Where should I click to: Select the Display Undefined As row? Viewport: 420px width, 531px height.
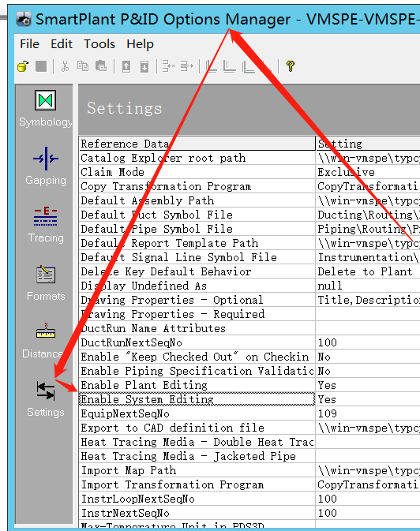(197, 286)
